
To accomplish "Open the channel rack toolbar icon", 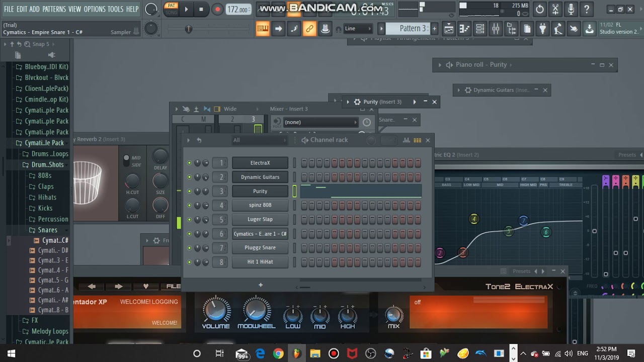I will click(480, 29).
